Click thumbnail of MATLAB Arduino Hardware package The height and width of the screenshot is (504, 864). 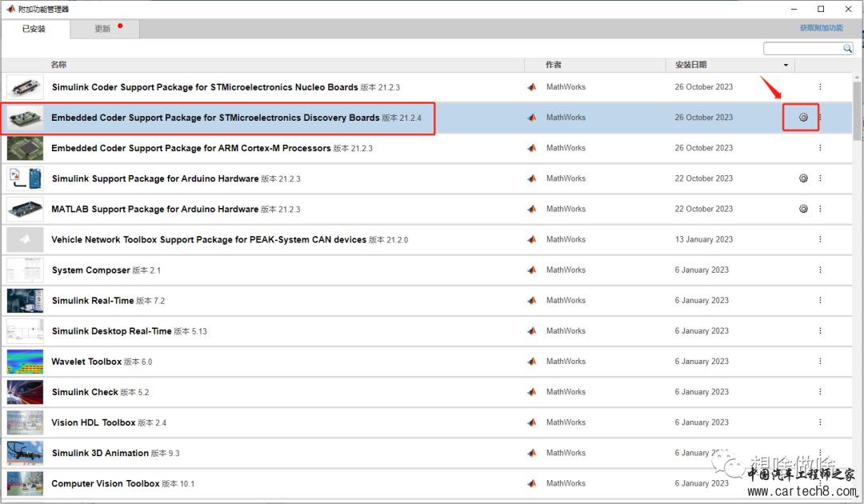coord(25,209)
